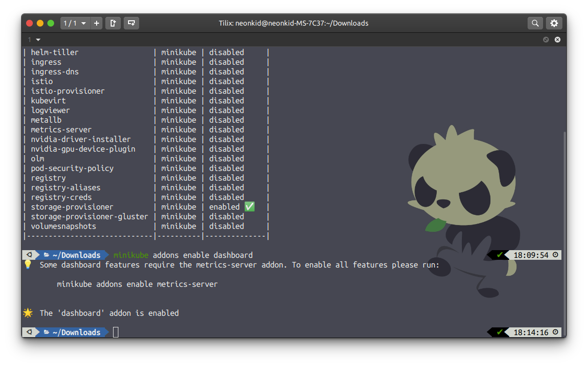
Task: Click the pod-security-policy addon name
Action: 72,168
